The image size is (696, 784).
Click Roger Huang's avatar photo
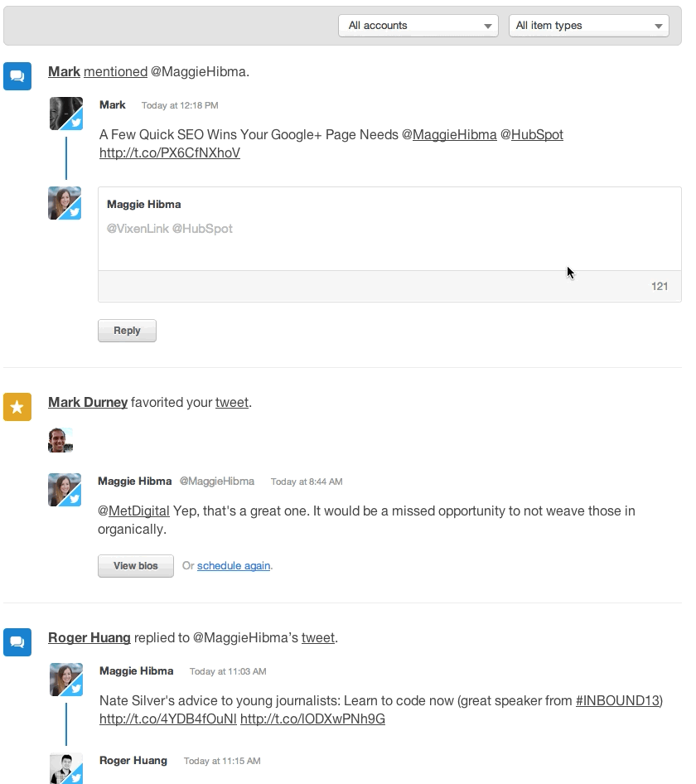click(x=65, y=768)
